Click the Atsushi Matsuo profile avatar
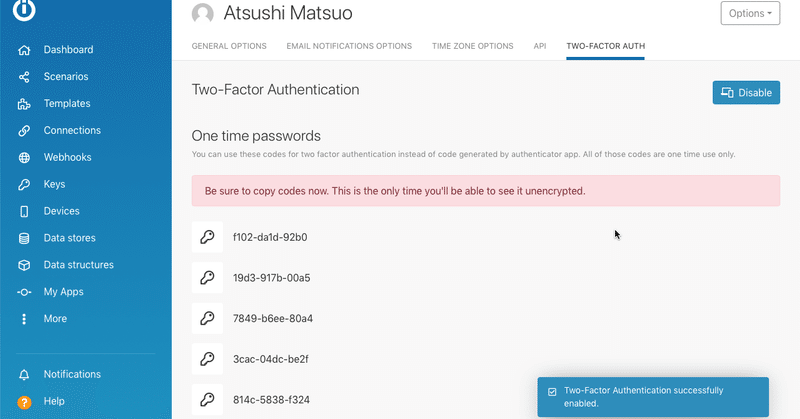The height and width of the screenshot is (419, 800). (x=203, y=13)
